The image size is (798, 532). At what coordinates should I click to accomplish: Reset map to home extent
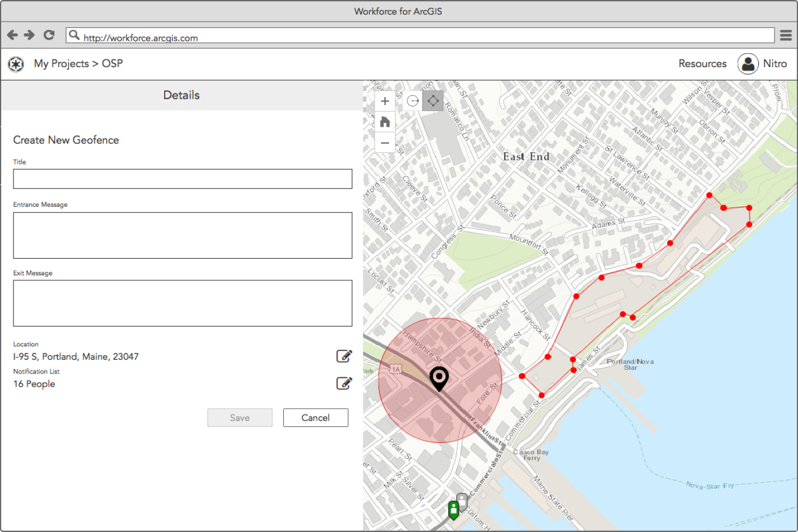[x=384, y=121]
